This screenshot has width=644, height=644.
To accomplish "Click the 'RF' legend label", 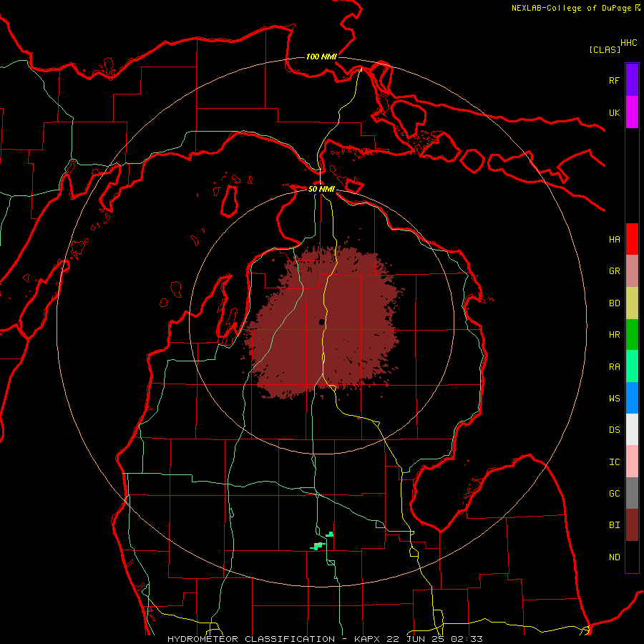I will 615,80.
